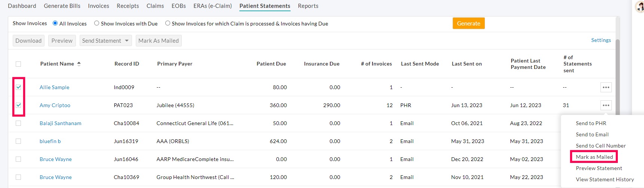Open the ERAs (e-Claim) tab
Viewport: 644px width, 188px height.
pos(213,6)
